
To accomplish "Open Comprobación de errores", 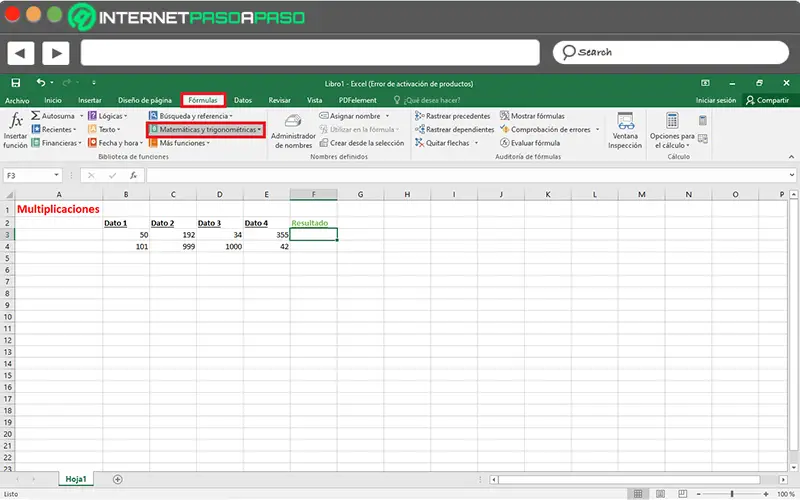I will [x=545, y=130].
